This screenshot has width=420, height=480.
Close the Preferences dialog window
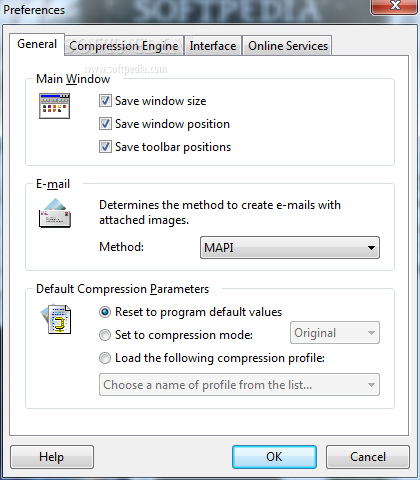394,6
